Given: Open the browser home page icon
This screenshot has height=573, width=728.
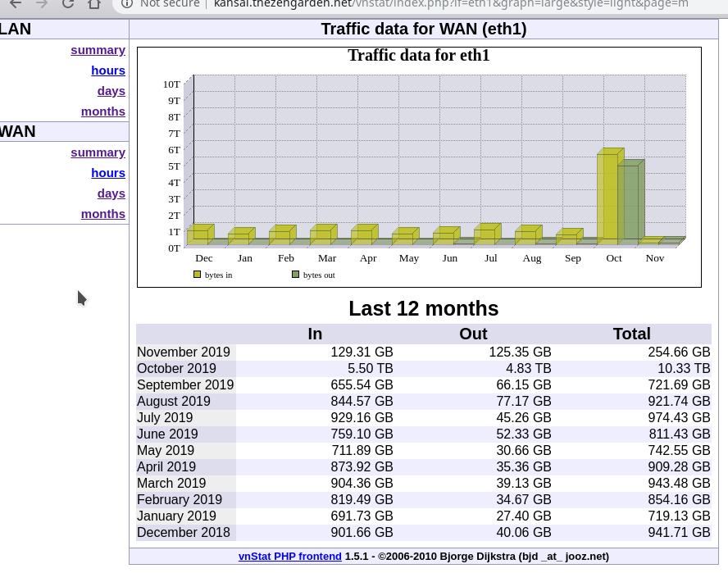Looking at the screenshot, I should pos(95,4).
